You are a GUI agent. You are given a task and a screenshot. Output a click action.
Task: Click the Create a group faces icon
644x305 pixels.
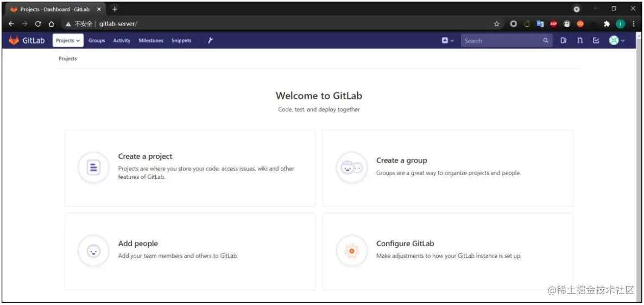pos(351,167)
